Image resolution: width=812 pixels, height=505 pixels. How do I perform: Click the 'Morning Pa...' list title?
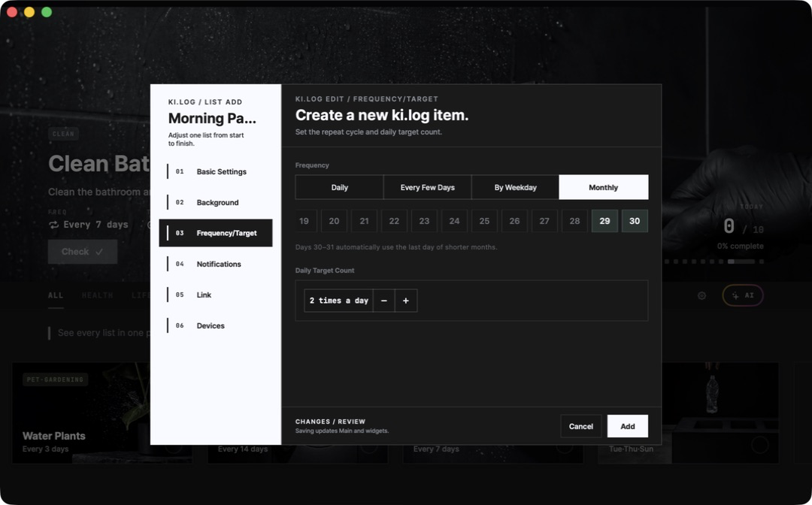pos(212,119)
